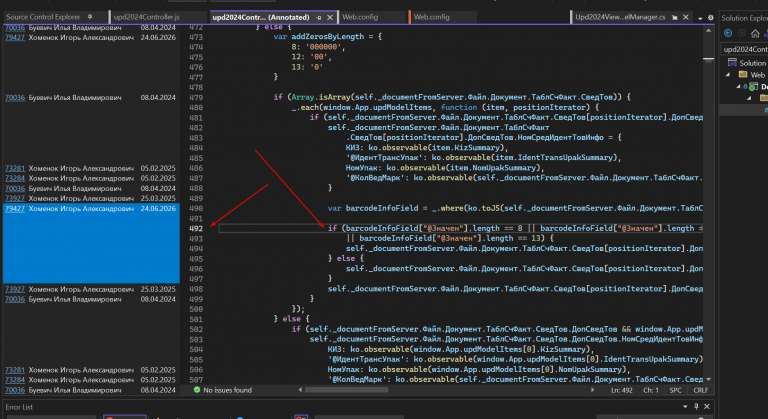Open Error List window options dropdown

coord(685,407)
